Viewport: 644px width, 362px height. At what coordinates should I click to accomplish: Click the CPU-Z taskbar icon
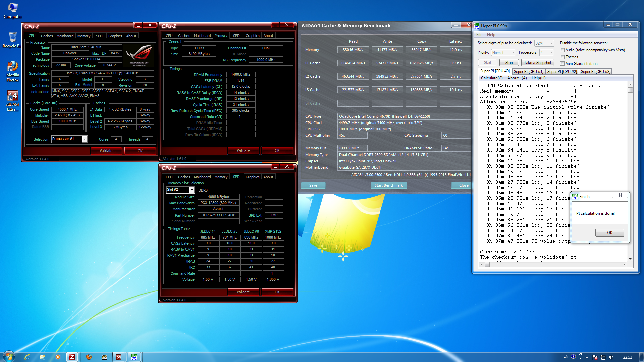pyautogui.click(x=72, y=357)
